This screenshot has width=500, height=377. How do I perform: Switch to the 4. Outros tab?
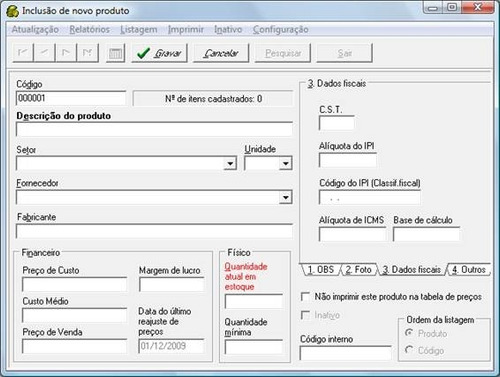point(469,269)
